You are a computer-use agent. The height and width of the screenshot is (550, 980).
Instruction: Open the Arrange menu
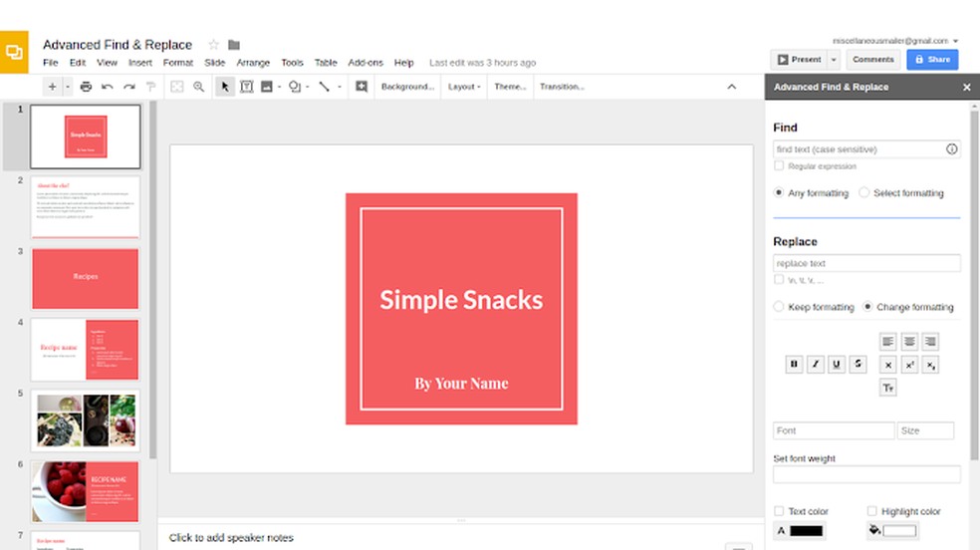(x=253, y=63)
